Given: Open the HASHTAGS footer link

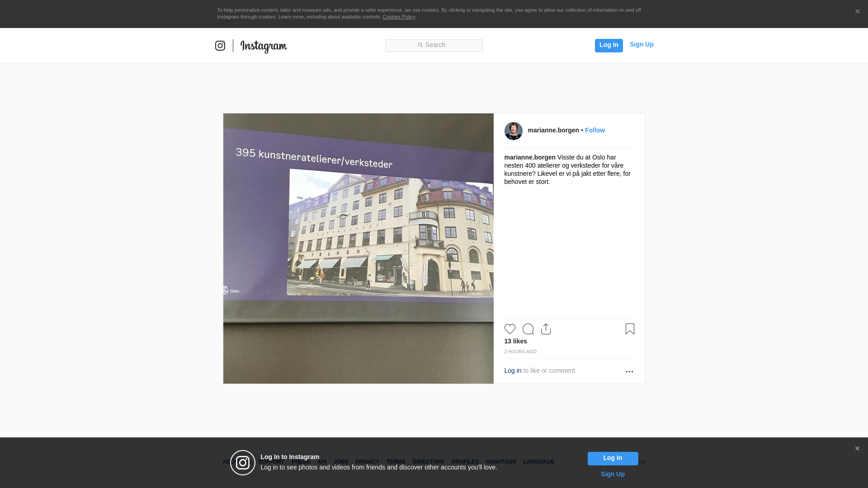Looking at the screenshot, I should click(x=500, y=462).
